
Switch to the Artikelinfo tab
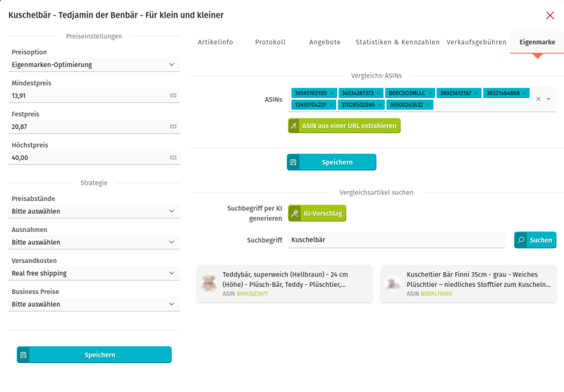216,42
